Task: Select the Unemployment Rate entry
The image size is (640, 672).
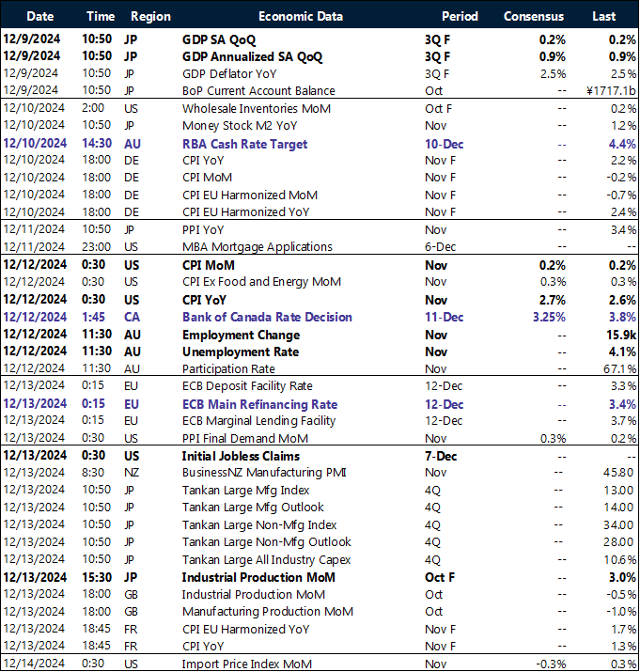Action: [241, 352]
